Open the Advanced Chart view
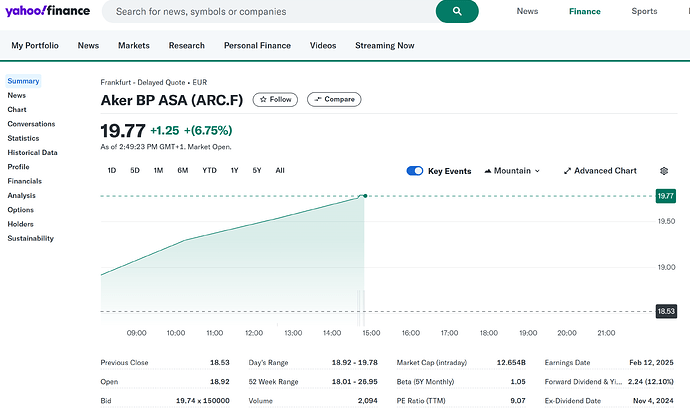This screenshot has height=409, width=690. [x=600, y=171]
